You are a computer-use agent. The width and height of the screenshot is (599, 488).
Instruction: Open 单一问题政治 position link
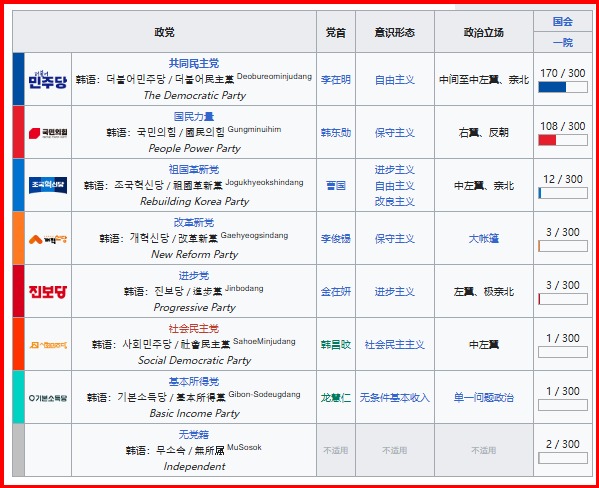[484, 398]
